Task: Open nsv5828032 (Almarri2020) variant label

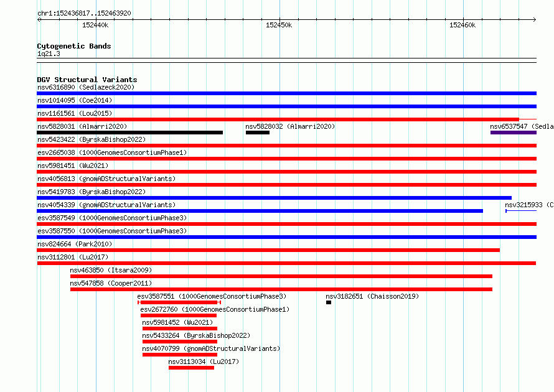Action: tap(290, 126)
